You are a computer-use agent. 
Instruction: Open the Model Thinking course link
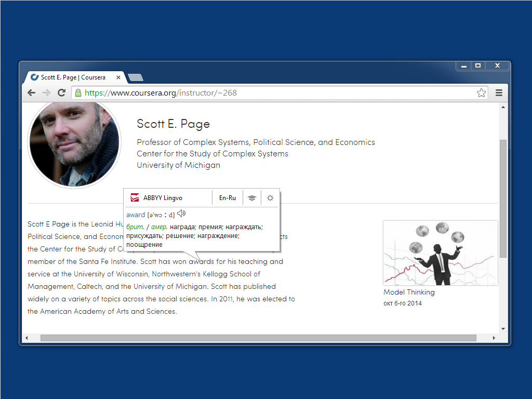409,292
